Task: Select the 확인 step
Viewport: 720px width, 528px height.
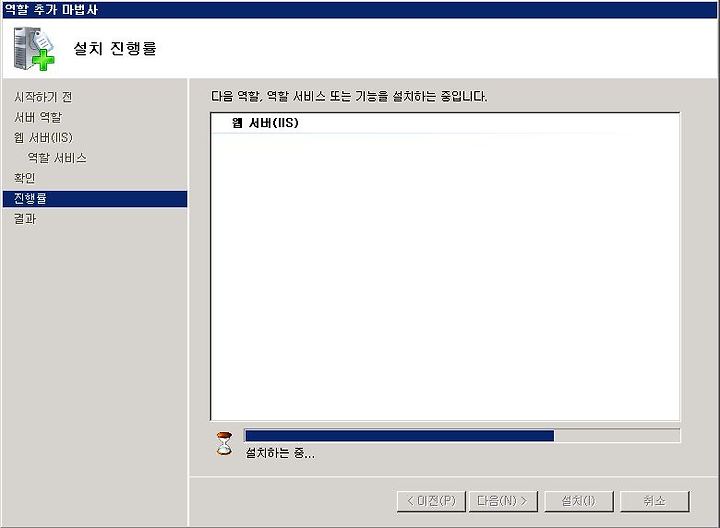Action: pyautogui.click(x=25, y=178)
